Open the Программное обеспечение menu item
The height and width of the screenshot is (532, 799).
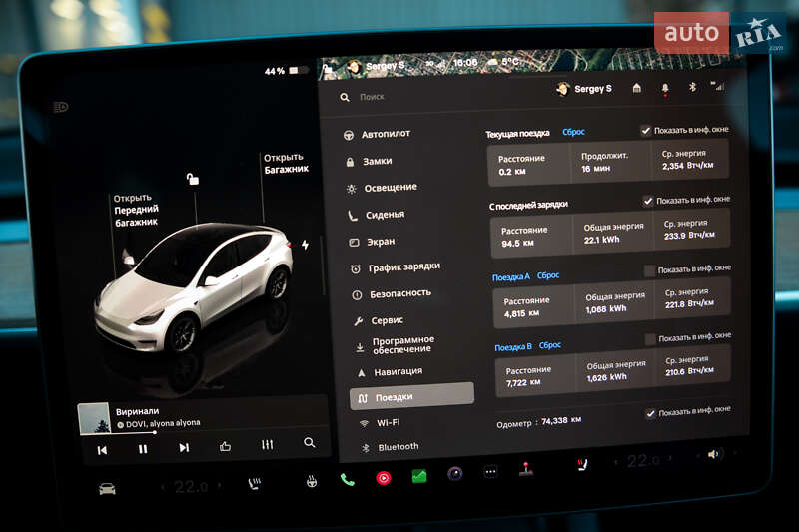tap(395, 344)
